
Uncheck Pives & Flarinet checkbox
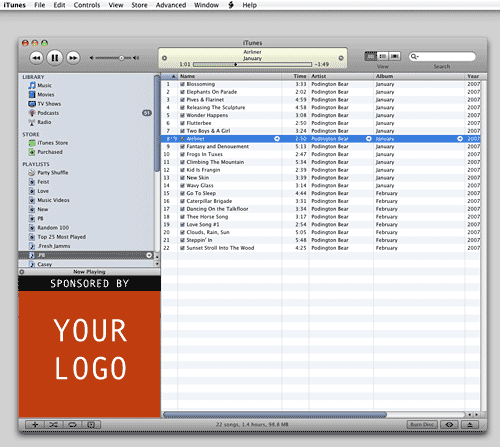click(182, 100)
